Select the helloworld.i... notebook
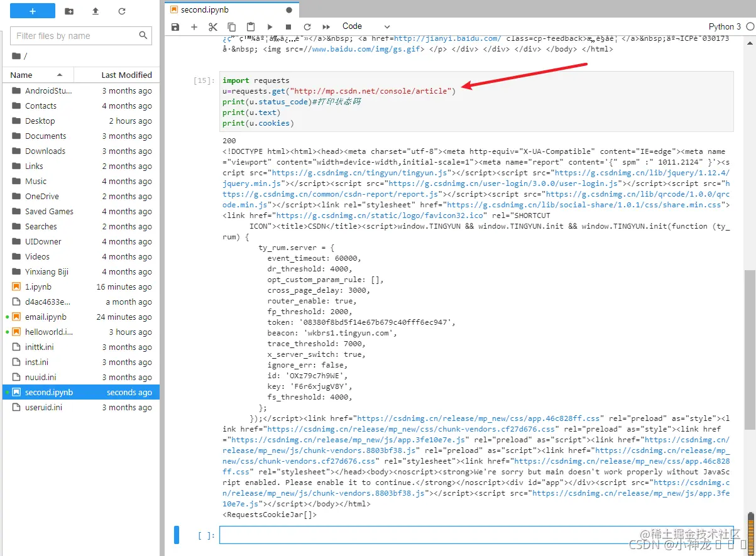756x556 pixels. tap(81, 332)
